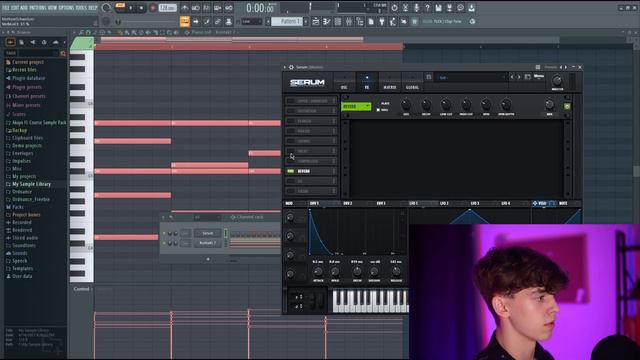640x360 pixels.
Task: Click the save project icon
Action: coord(438,8)
